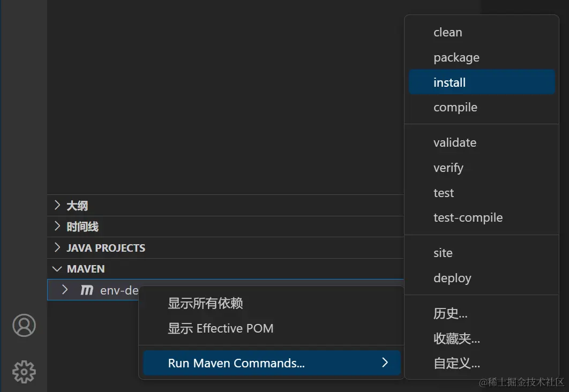
Task: Open the Manage gear icon
Action: [x=24, y=371]
